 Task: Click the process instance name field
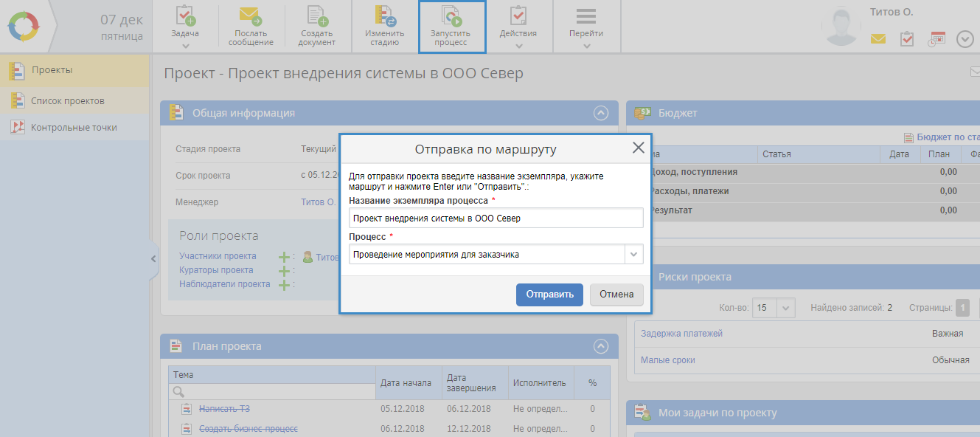tap(496, 218)
